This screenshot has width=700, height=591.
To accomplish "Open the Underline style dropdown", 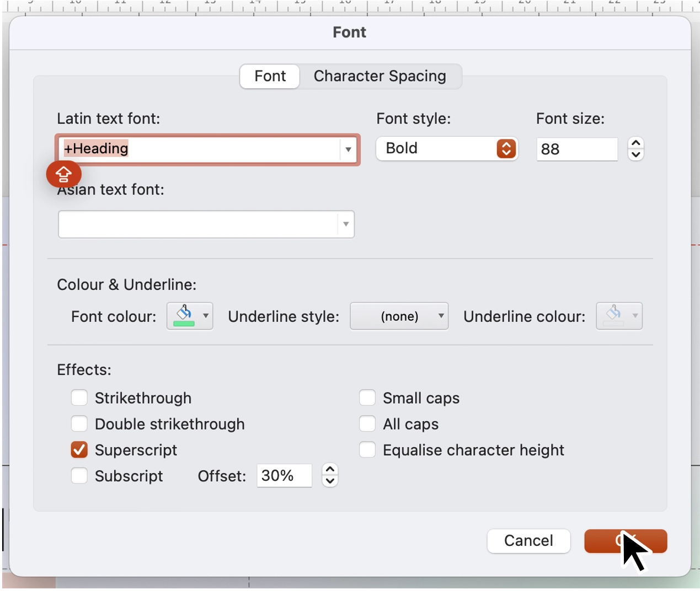I will pyautogui.click(x=399, y=316).
